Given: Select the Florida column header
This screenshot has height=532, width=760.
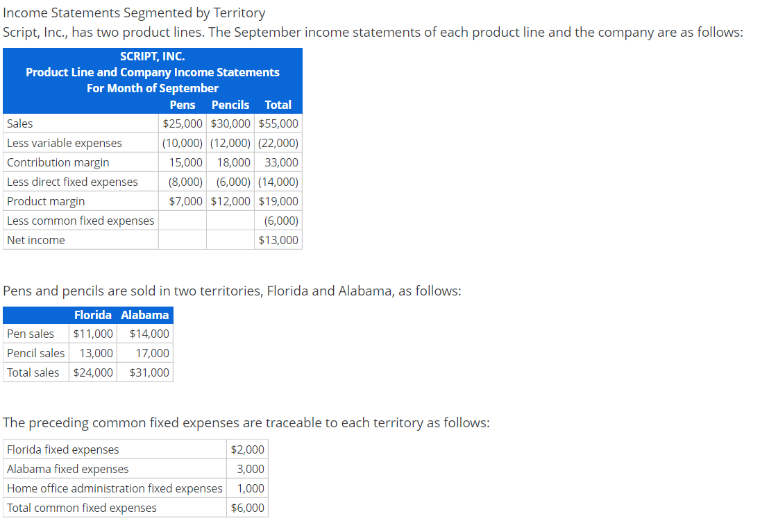Looking at the screenshot, I should click(93, 315).
